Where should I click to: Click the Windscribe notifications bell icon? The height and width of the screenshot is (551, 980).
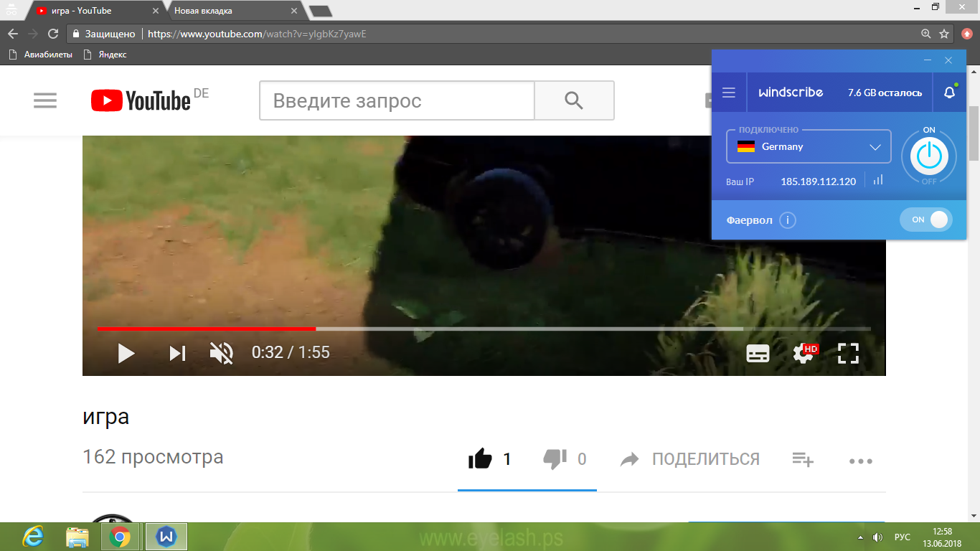coord(949,93)
